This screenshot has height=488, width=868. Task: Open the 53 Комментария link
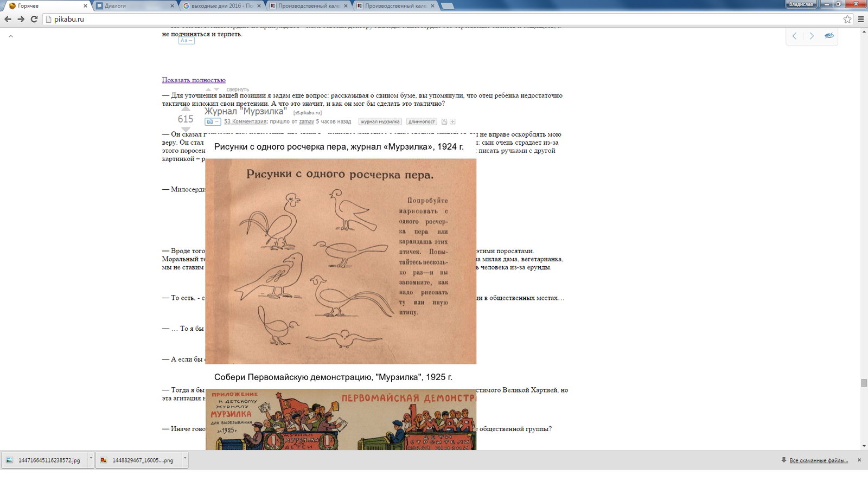(245, 122)
